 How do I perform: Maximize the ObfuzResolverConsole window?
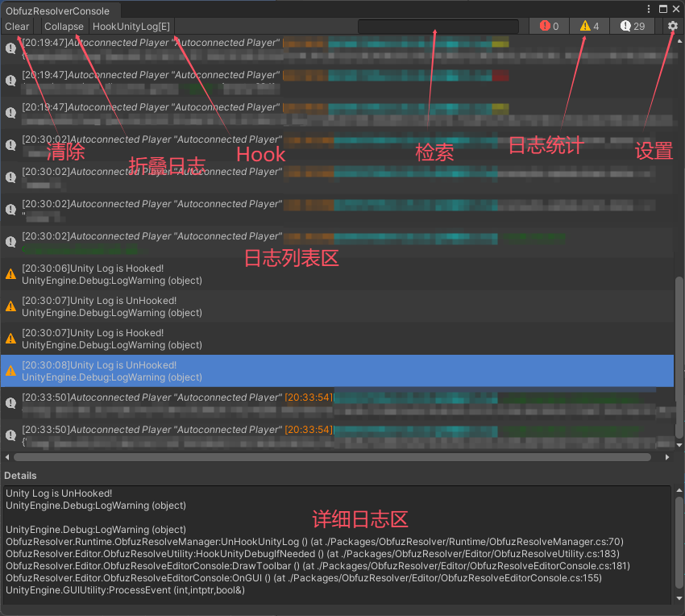[663, 9]
